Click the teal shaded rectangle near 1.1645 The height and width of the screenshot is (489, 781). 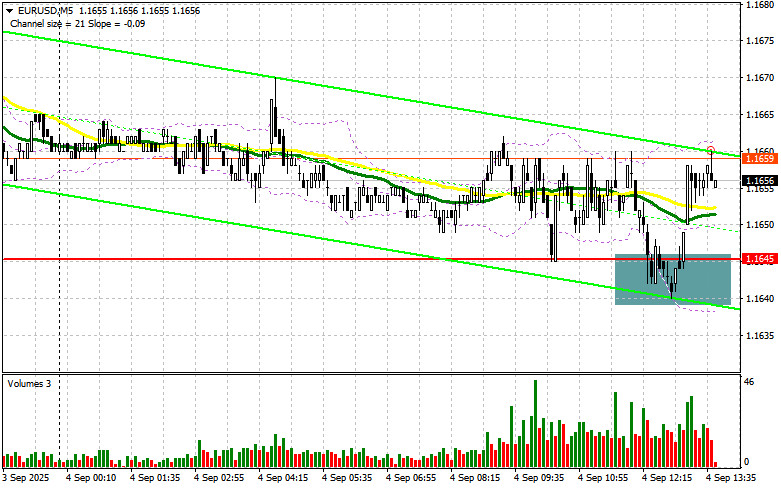coord(673,279)
